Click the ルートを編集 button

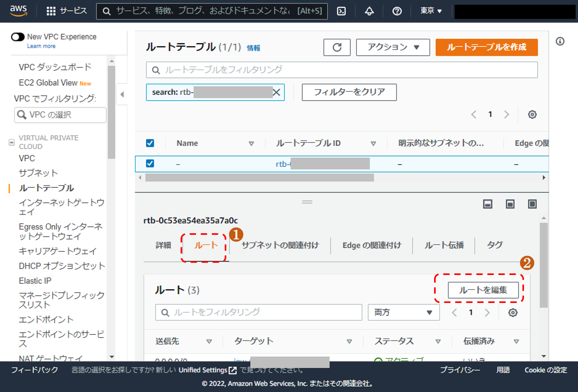click(x=483, y=290)
